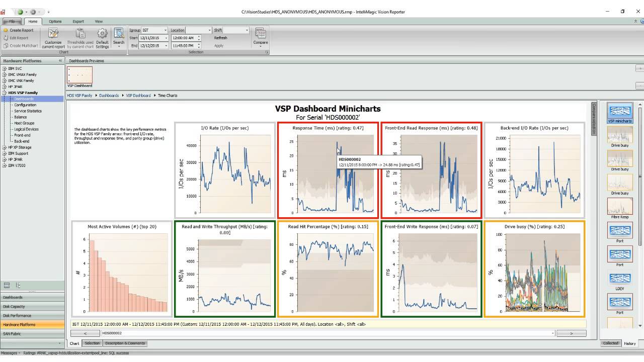Expand the IBM V7000 tree node
Screen dimensions: 644x362
tap(5, 165)
